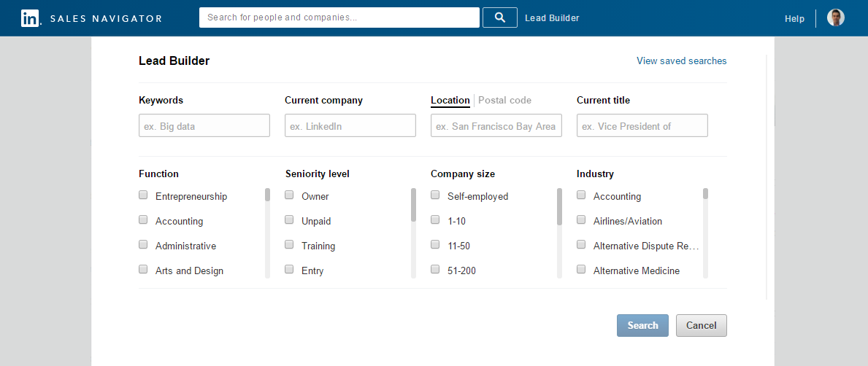Click the magnifier search button

(x=500, y=17)
